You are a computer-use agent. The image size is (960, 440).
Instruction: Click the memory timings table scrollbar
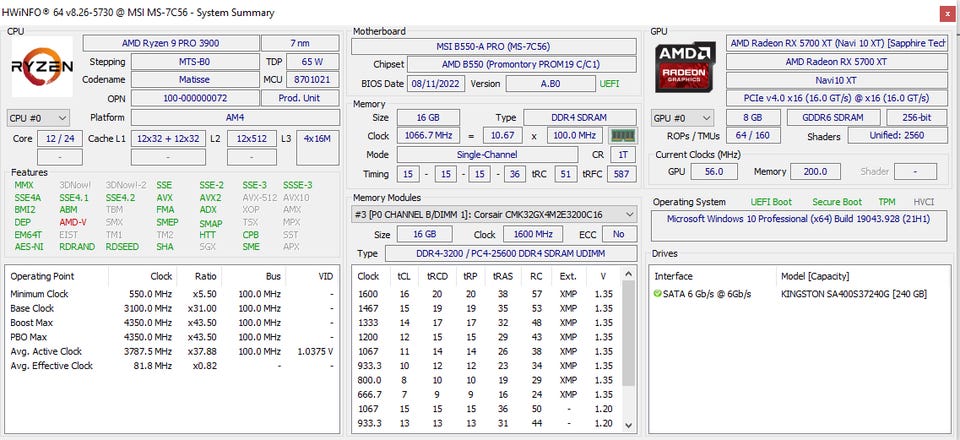(629, 350)
